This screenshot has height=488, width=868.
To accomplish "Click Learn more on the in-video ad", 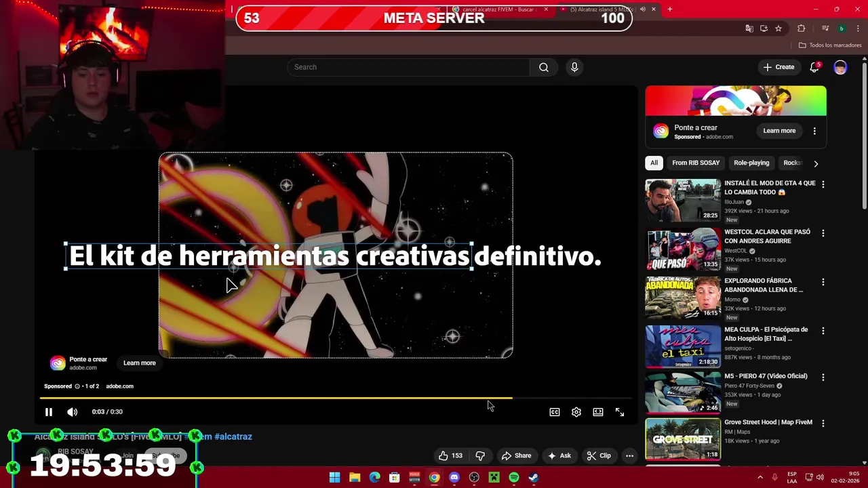I will pyautogui.click(x=140, y=363).
